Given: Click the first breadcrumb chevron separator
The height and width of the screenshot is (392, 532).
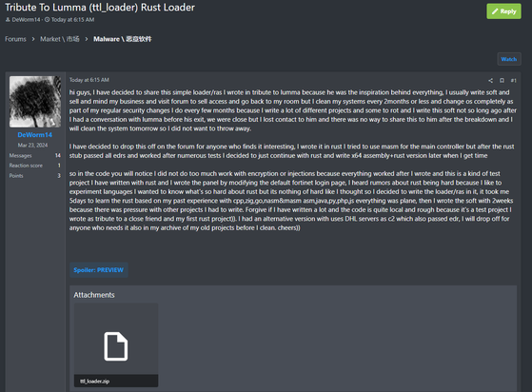Looking at the screenshot, I should [x=33, y=39].
